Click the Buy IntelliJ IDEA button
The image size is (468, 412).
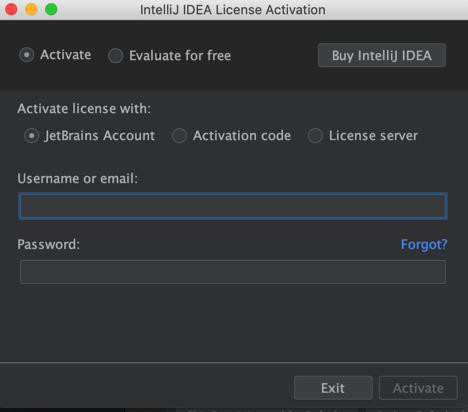tap(382, 55)
